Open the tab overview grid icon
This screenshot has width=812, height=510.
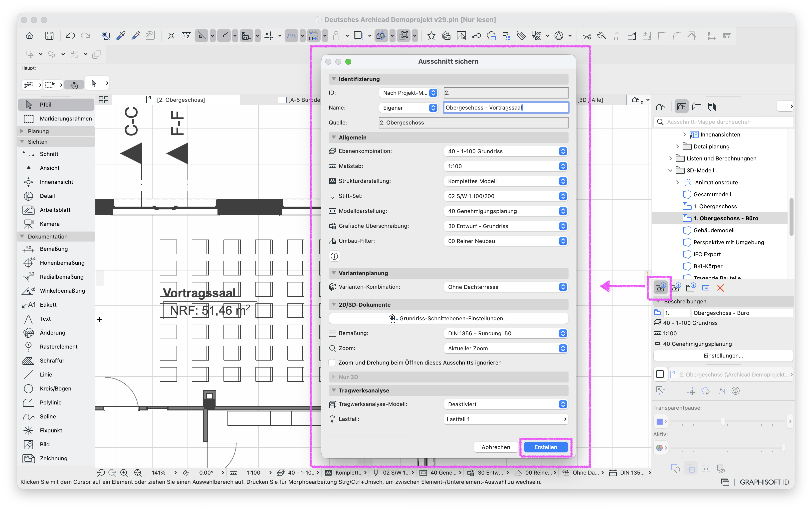click(x=104, y=100)
